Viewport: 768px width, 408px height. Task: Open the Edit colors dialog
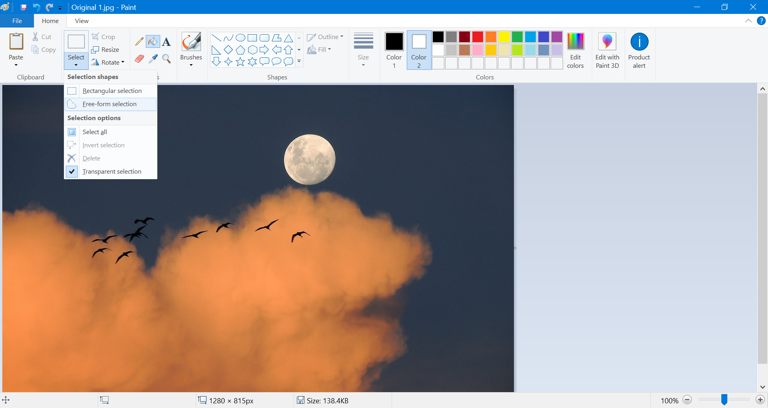pyautogui.click(x=576, y=51)
